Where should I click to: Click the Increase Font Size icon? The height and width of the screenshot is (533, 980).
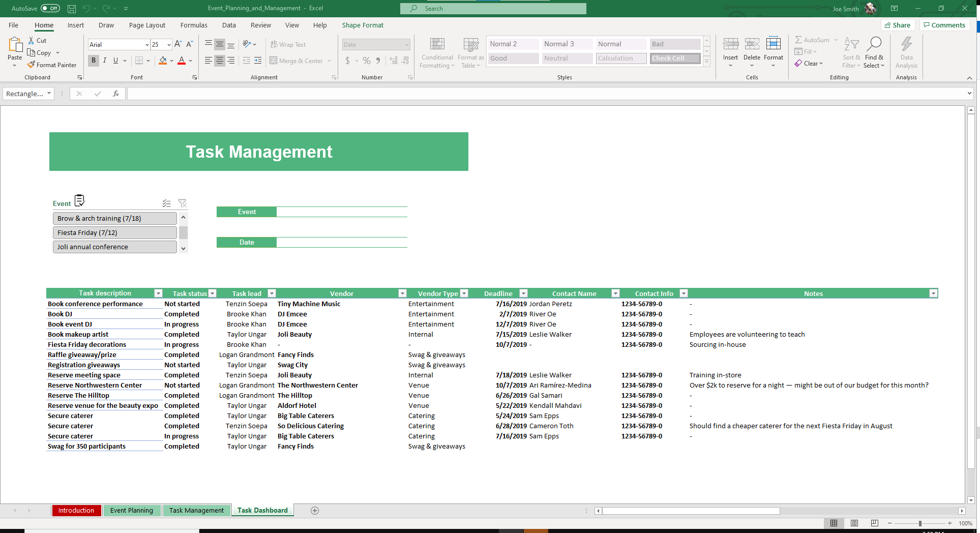click(x=178, y=45)
